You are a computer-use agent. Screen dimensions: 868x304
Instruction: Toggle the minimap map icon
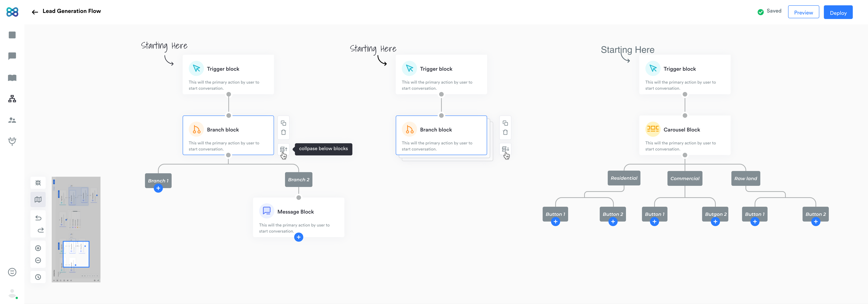38,200
